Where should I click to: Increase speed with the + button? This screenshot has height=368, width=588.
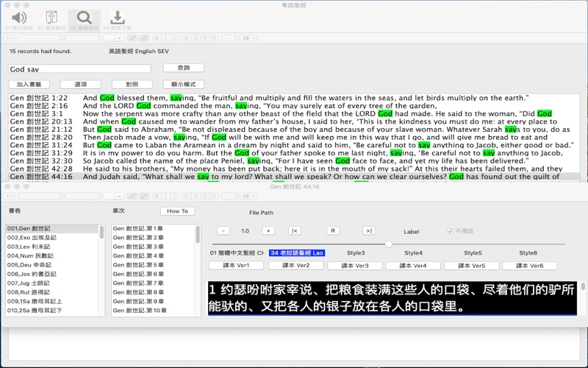click(268, 230)
